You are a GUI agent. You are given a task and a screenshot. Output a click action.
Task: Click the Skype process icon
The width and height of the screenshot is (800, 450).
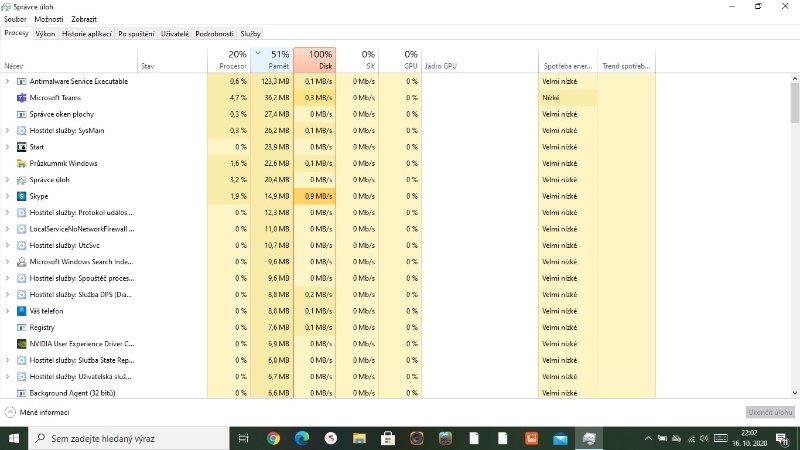pos(21,196)
